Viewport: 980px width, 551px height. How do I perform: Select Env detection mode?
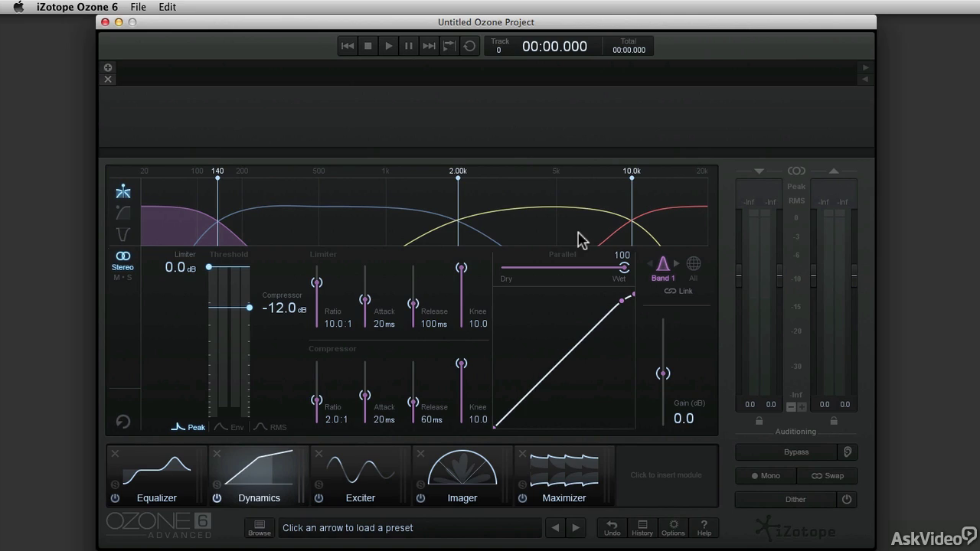pyautogui.click(x=229, y=427)
